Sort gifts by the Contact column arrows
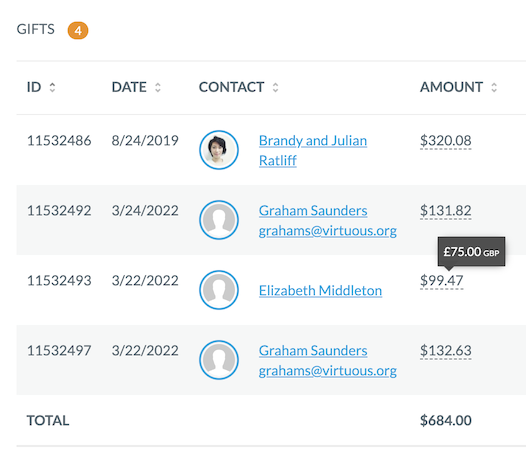This screenshot has height=450, width=526. pyautogui.click(x=275, y=88)
